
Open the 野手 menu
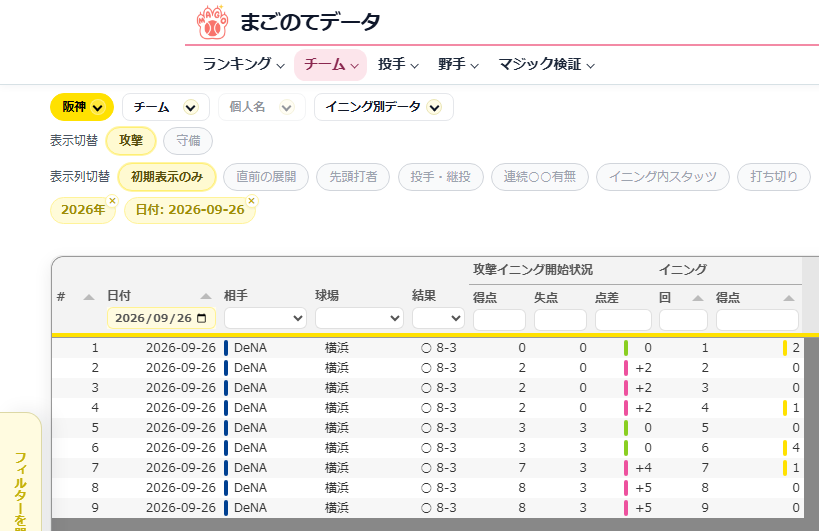458,65
